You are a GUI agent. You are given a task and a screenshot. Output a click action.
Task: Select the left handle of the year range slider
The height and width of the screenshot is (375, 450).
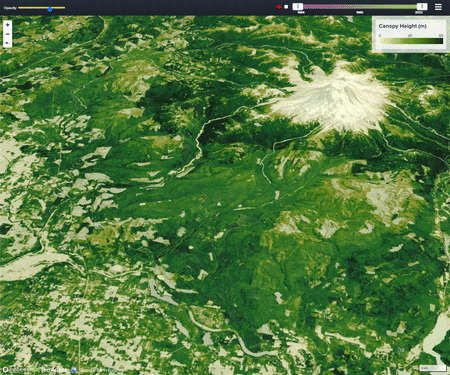(298, 6)
